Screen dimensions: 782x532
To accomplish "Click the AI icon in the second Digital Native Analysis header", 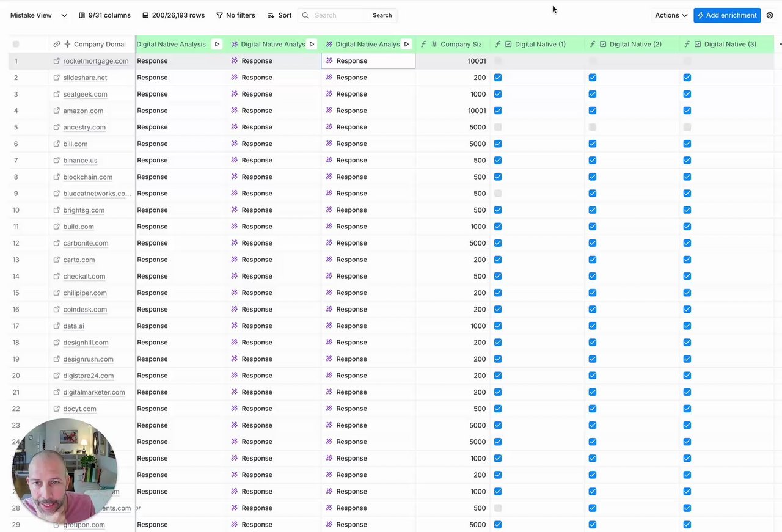I will coord(235,44).
